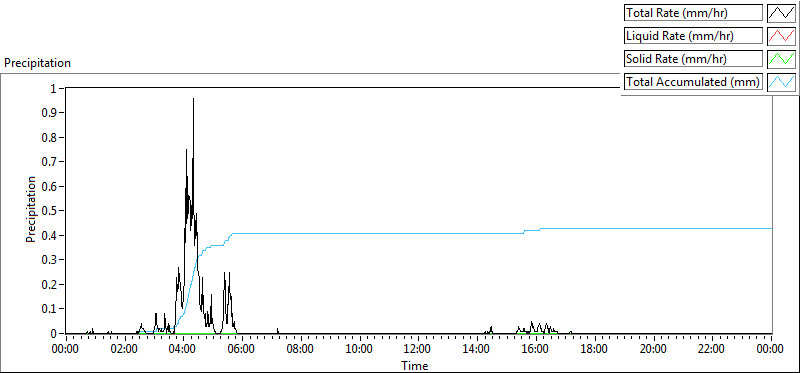Viewport: 800px width, 373px height.
Task: Select the Liquid Rate (mm/hr) legend label
Action: click(x=693, y=36)
